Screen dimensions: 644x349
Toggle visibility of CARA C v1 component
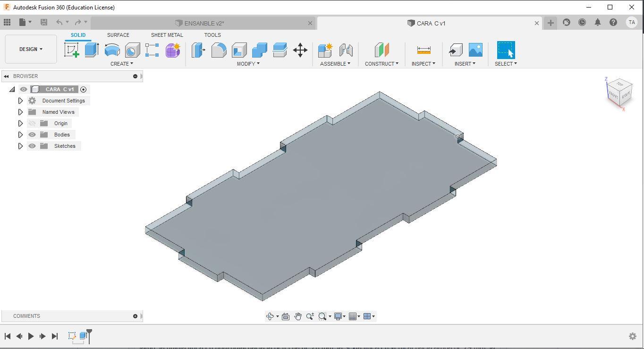pyautogui.click(x=24, y=89)
